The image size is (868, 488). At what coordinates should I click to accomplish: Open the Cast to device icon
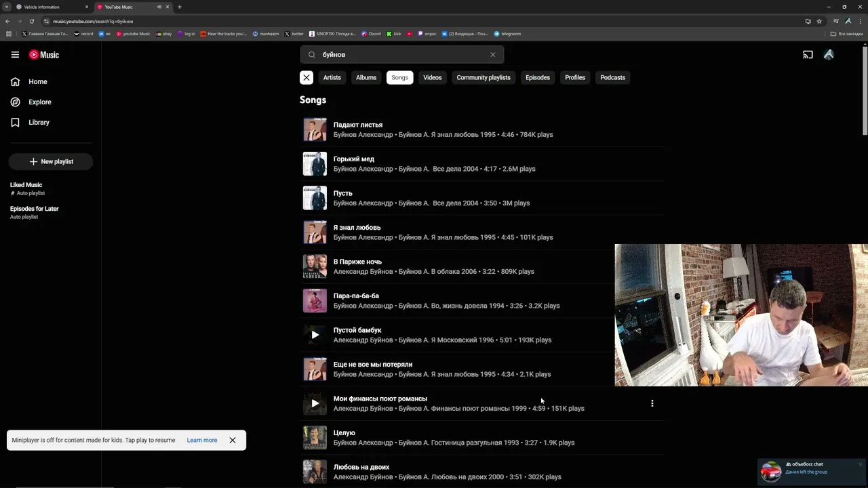pyautogui.click(x=808, y=55)
